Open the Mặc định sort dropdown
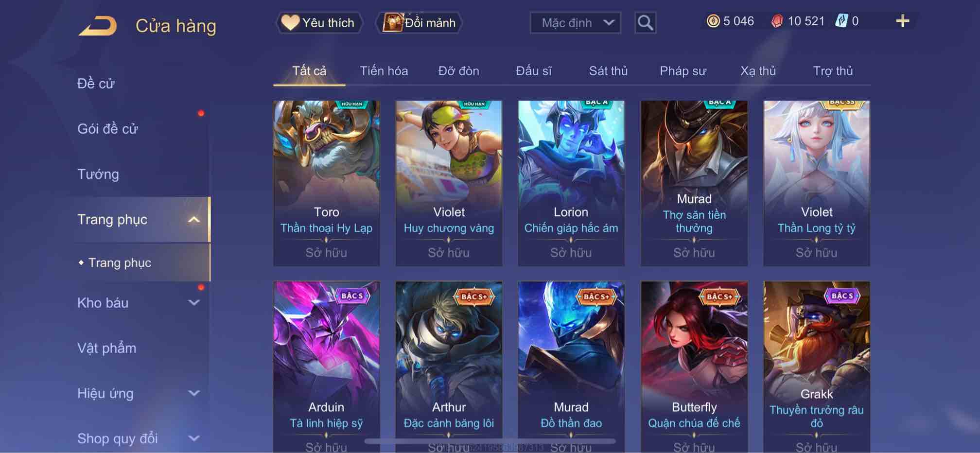 click(575, 23)
